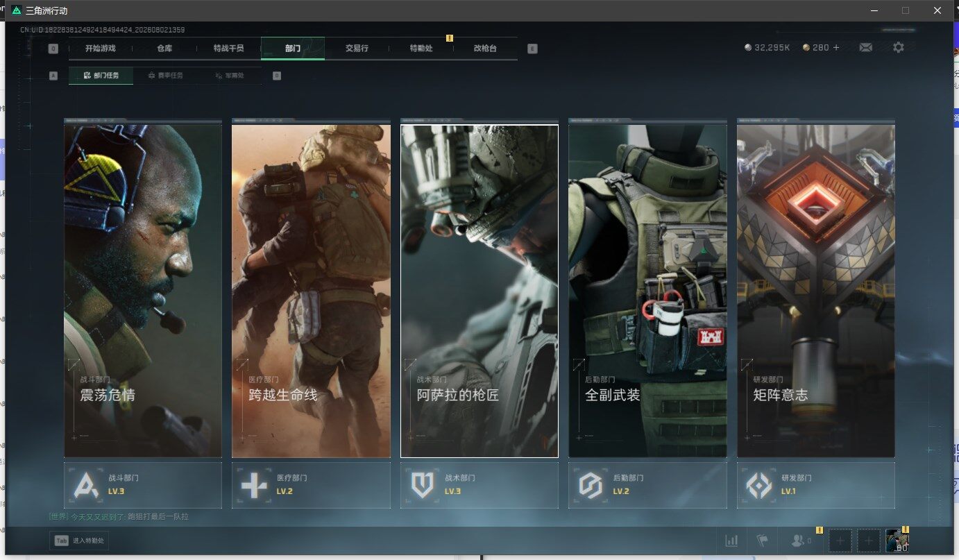Click the 研发部门 diamond icon
Screen dimensions: 959x560
(758, 486)
